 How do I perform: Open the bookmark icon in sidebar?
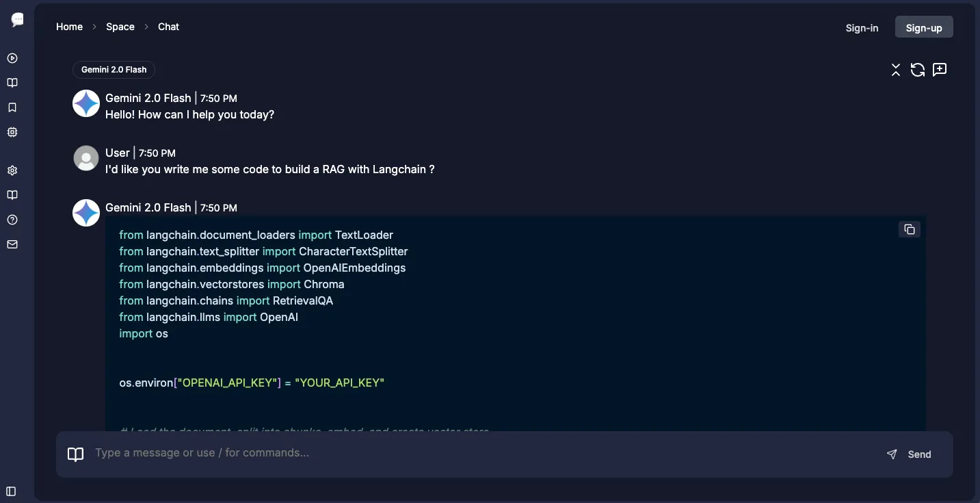[12, 107]
